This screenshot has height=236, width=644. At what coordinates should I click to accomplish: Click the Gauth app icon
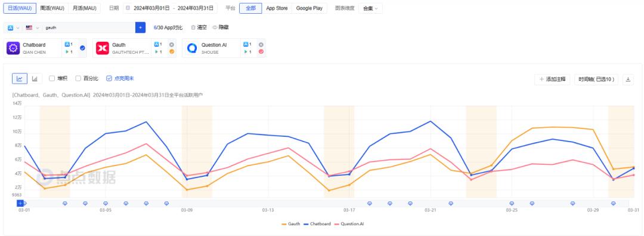pos(103,48)
